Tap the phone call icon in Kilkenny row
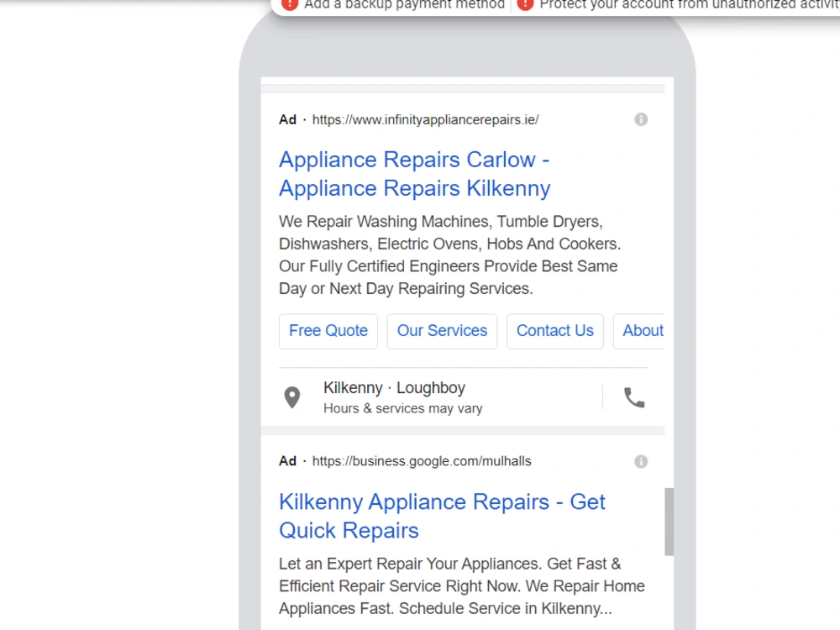This screenshot has height=630, width=840. point(634,397)
